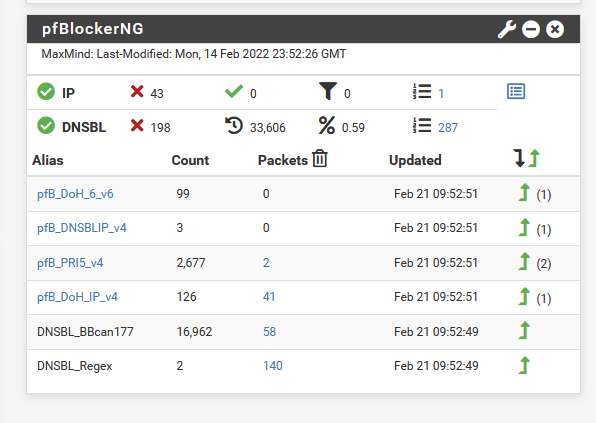Open the pfB_DoH_IP_v4 alias link
The image size is (596, 423).
(x=78, y=297)
